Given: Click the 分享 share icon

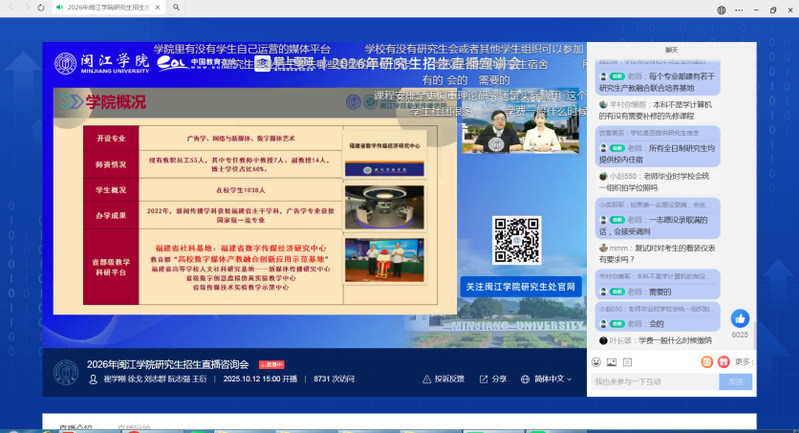Looking at the screenshot, I should pyautogui.click(x=493, y=379).
